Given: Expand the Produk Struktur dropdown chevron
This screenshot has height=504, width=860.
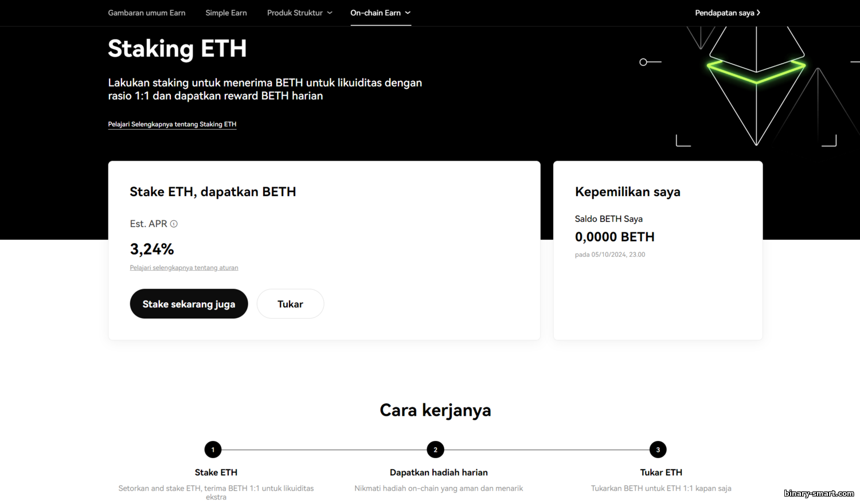Looking at the screenshot, I should [x=330, y=13].
